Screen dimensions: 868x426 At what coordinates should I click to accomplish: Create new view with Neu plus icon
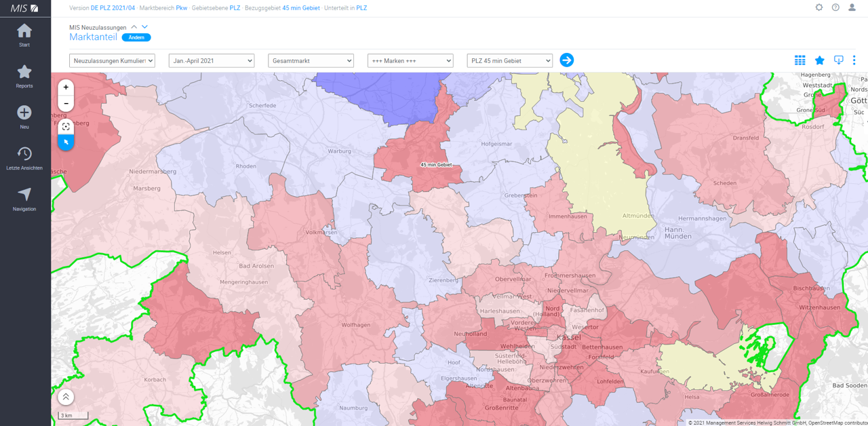(x=24, y=113)
